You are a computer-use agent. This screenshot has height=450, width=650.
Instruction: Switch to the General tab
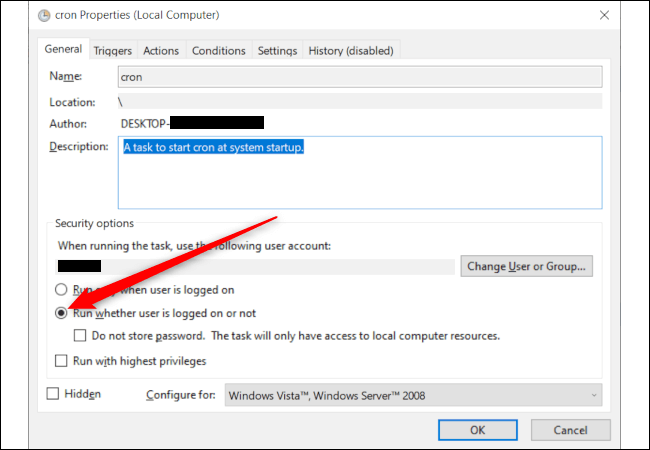(x=63, y=50)
